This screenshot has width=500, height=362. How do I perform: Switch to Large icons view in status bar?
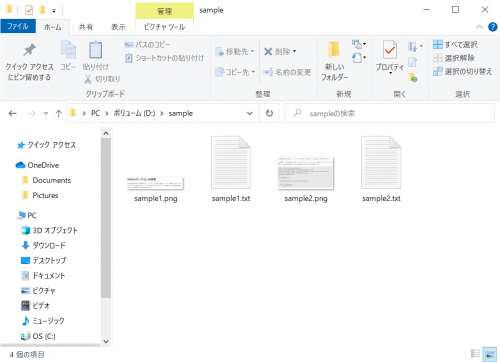[x=489, y=354]
